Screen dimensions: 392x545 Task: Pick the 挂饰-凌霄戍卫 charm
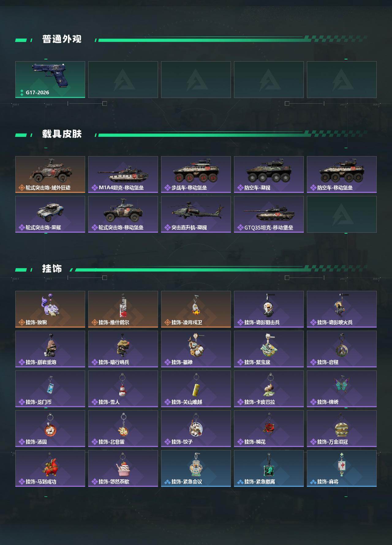pos(196,309)
